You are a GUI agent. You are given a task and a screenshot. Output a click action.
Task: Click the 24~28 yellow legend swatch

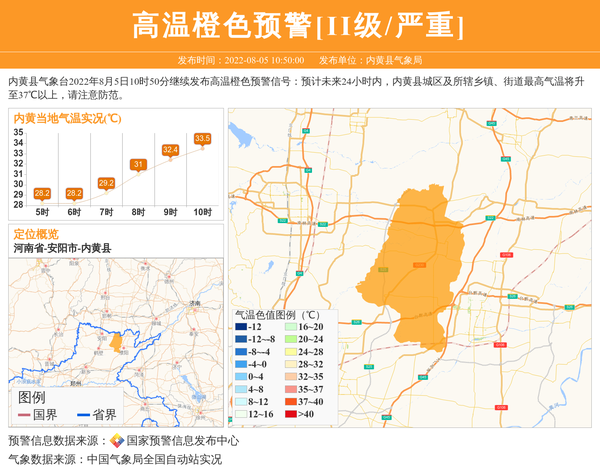[290, 352]
